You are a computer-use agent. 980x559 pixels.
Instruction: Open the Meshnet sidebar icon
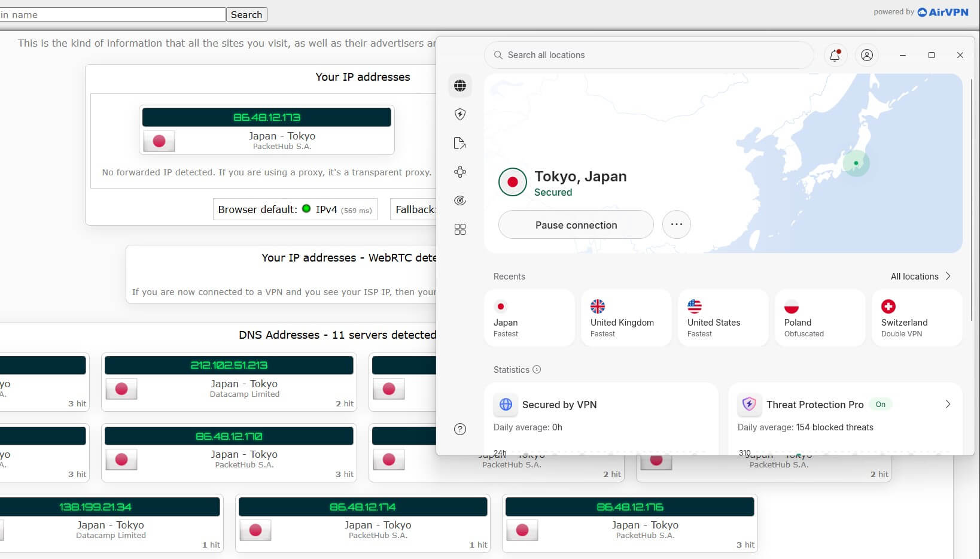[459, 172]
